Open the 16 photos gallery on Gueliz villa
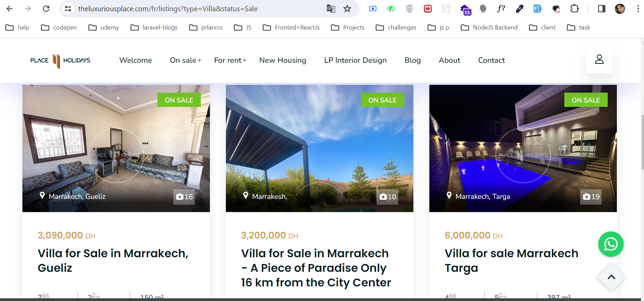Viewport: 644px width, 301px height. click(x=184, y=197)
